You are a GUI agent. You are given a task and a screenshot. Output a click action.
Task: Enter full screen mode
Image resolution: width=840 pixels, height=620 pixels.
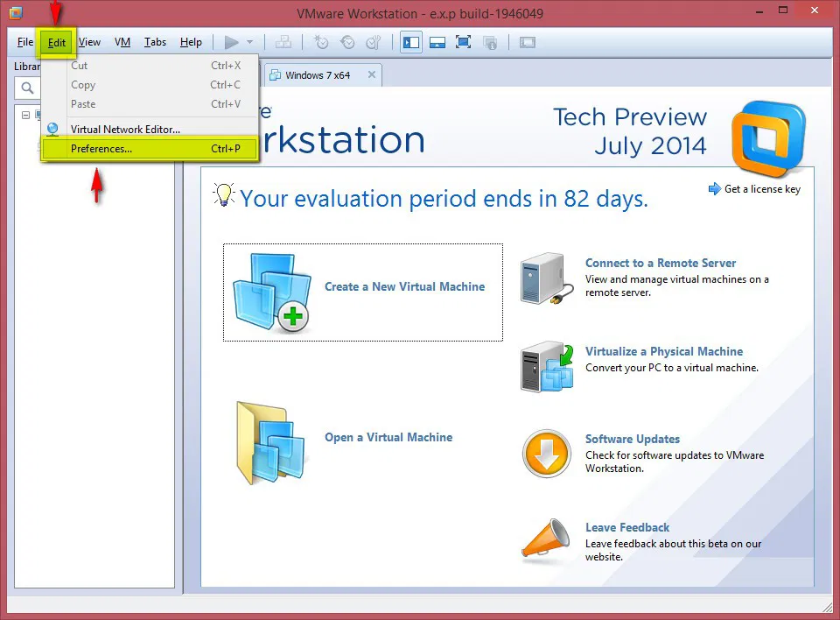[x=463, y=41]
